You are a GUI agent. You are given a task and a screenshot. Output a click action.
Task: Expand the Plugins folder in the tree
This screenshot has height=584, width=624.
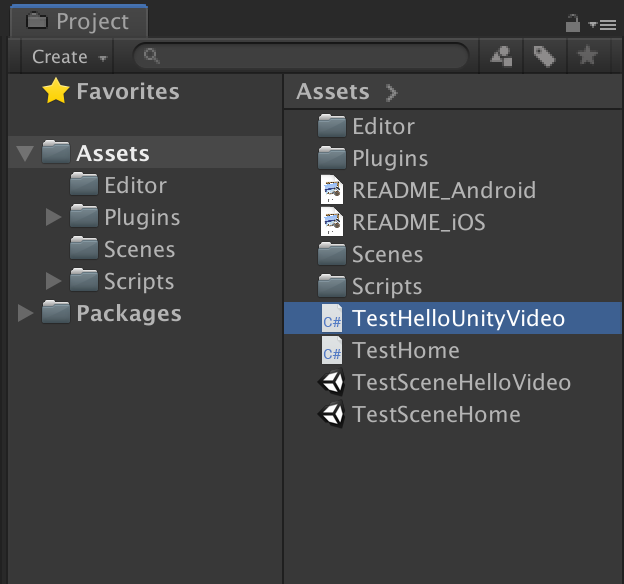[x=53, y=217]
